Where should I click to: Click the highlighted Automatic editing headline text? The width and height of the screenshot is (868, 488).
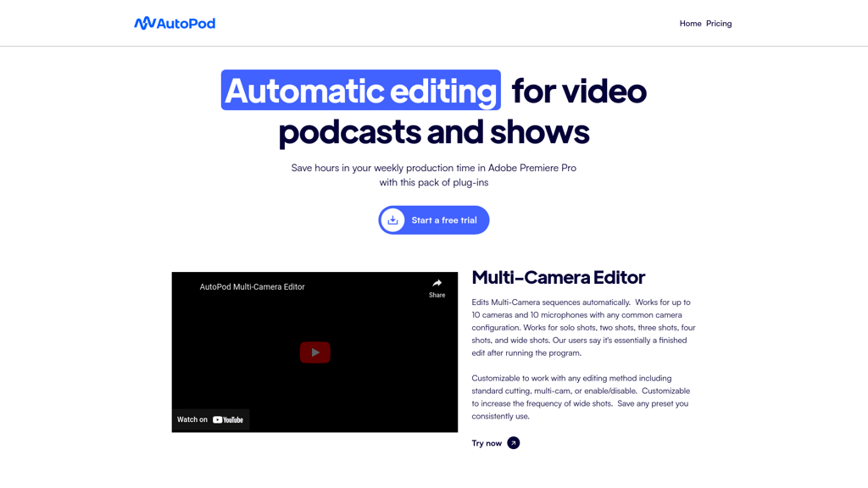click(361, 90)
